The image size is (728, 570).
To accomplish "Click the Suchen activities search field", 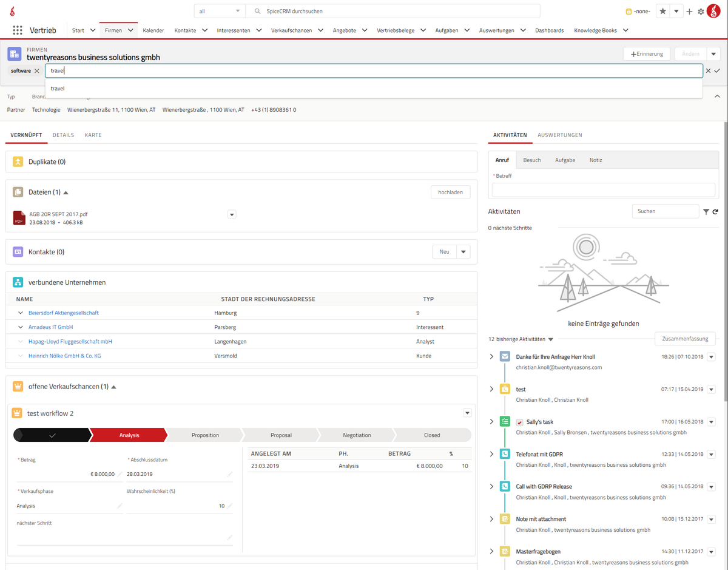I will (x=666, y=211).
